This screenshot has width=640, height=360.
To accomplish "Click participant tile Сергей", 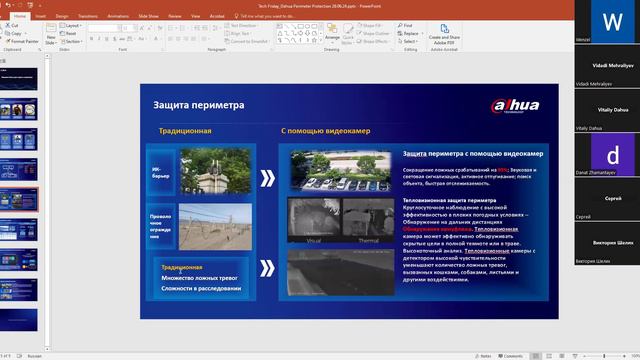I will [x=607, y=199].
